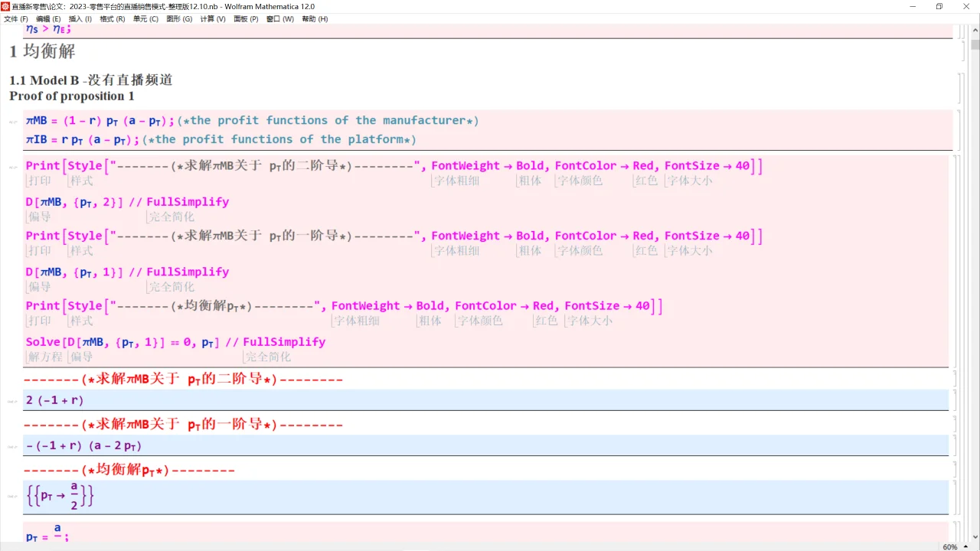
Task: Click the heading '1 均衡解'
Action: 42,51
